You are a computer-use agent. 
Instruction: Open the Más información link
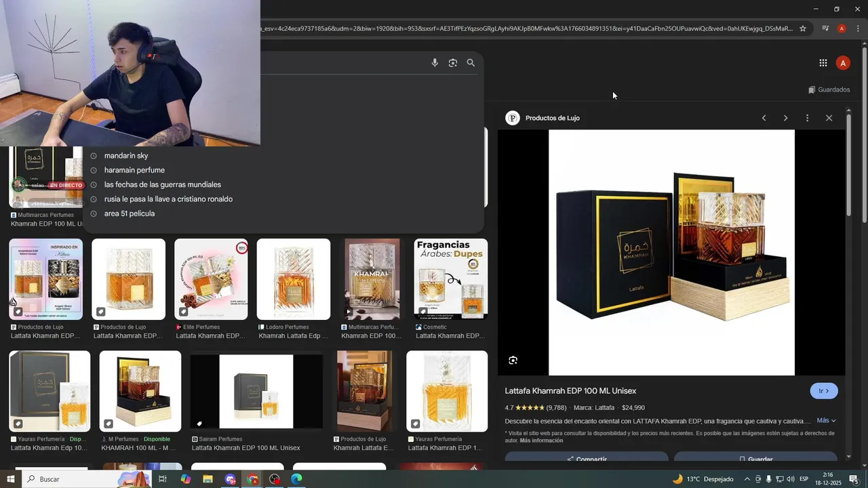click(x=541, y=441)
